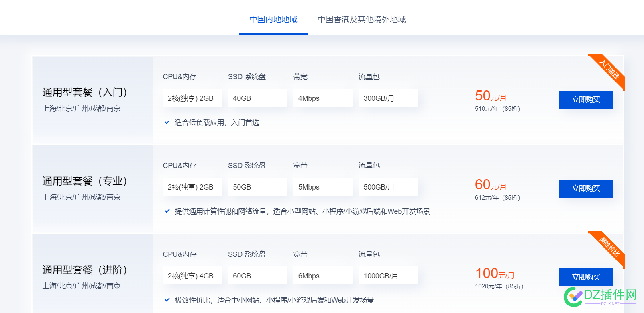Click the 40GB SSD value box

[257, 98]
